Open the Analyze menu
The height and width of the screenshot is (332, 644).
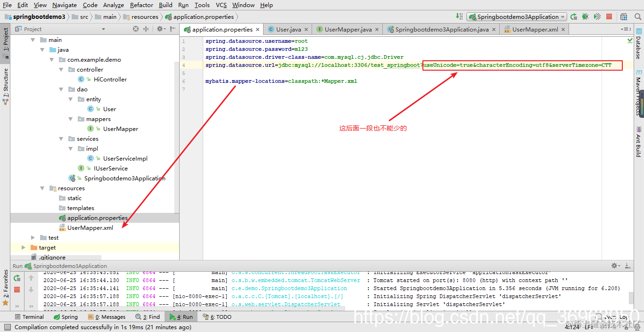point(113,5)
